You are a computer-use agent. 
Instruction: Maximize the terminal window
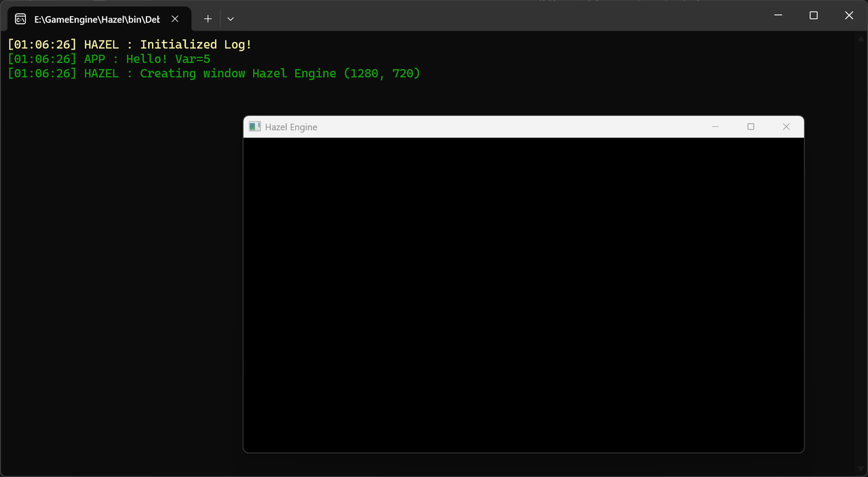[814, 16]
